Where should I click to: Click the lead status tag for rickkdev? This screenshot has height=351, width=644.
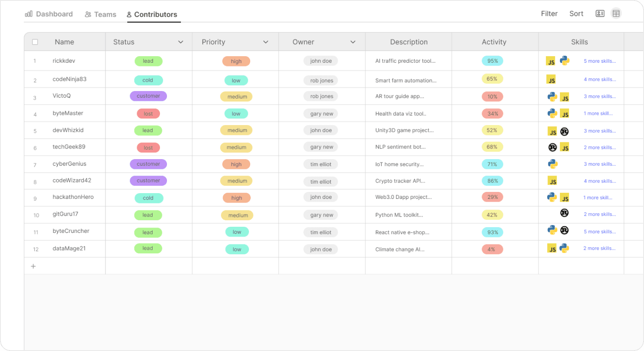[x=148, y=61]
